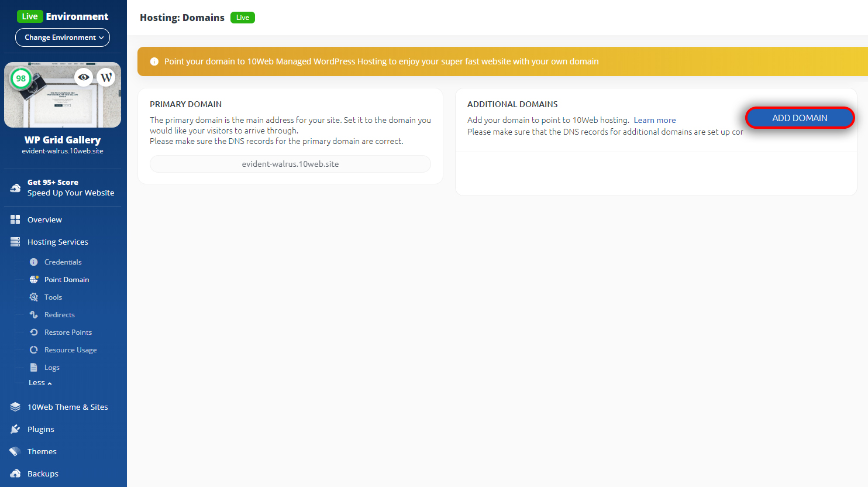Open WordPress admin via W icon

pyautogui.click(x=106, y=77)
